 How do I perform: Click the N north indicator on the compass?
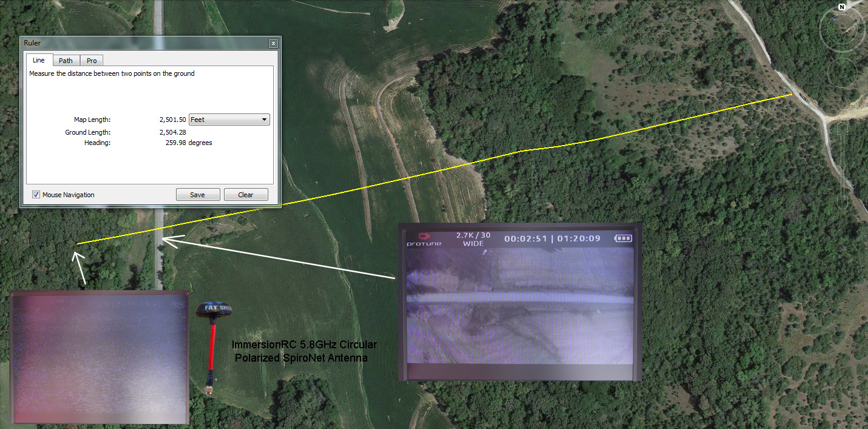(x=842, y=7)
